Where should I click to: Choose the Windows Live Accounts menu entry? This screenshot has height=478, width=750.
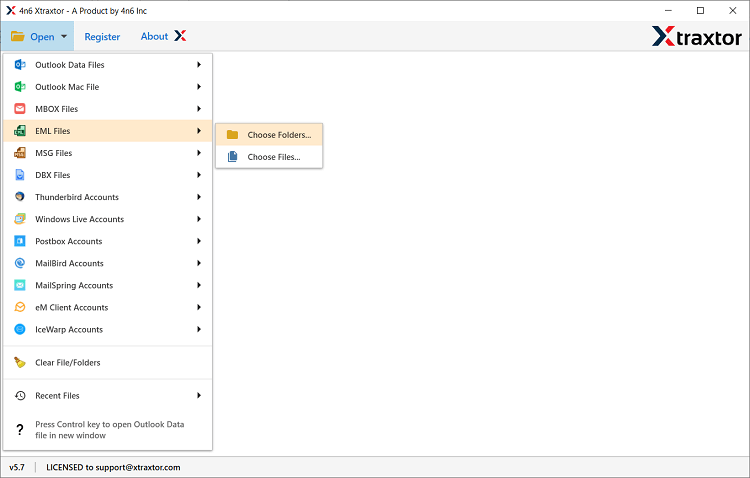tap(108, 219)
